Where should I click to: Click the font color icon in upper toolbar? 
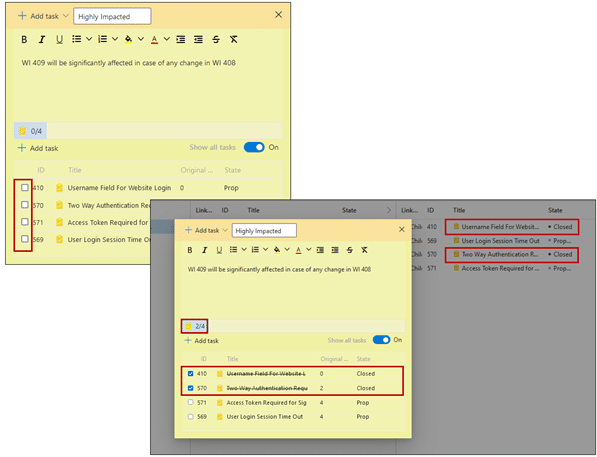point(154,39)
